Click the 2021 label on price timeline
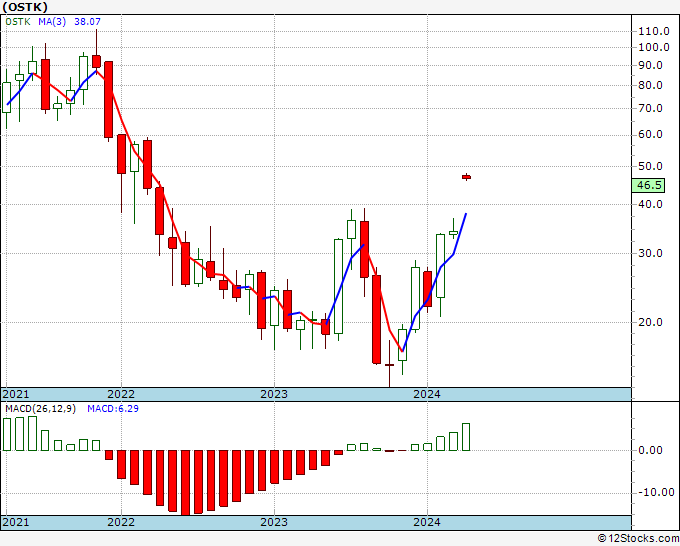Screen dimensions: 680x546 16,394
